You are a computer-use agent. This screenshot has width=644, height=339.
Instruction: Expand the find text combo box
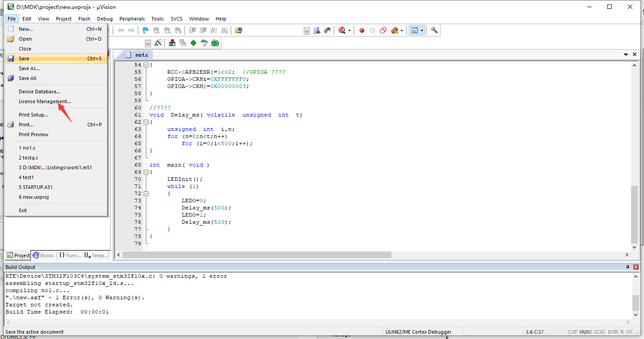click(307, 31)
